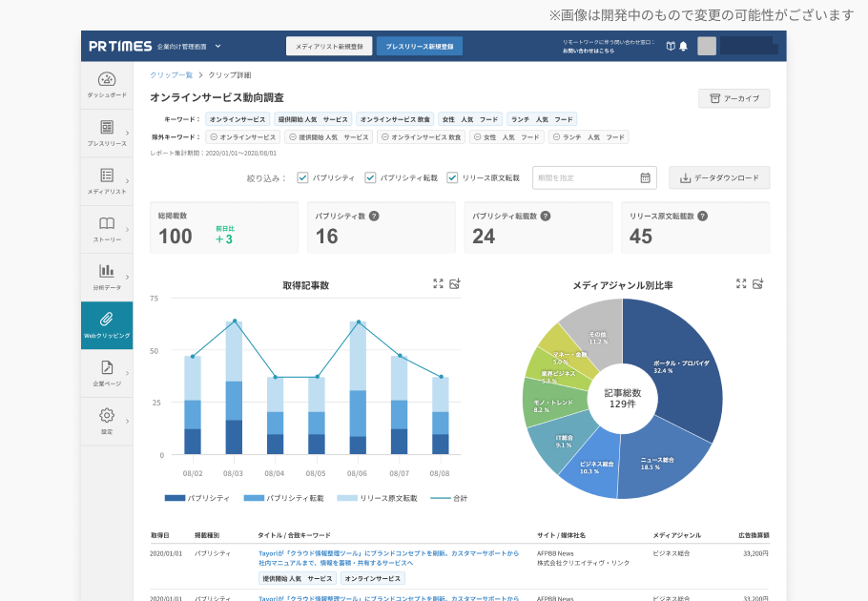Select the プレスリリース icon in sidebar
Viewport: 868px width, 601px height.
click(x=107, y=129)
